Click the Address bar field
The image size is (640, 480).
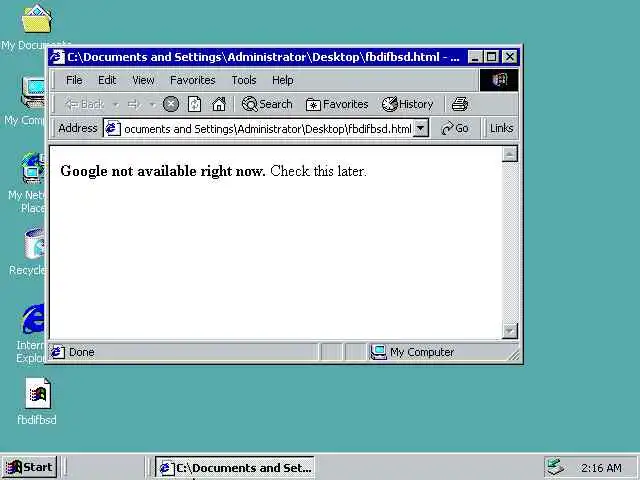(266, 128)
